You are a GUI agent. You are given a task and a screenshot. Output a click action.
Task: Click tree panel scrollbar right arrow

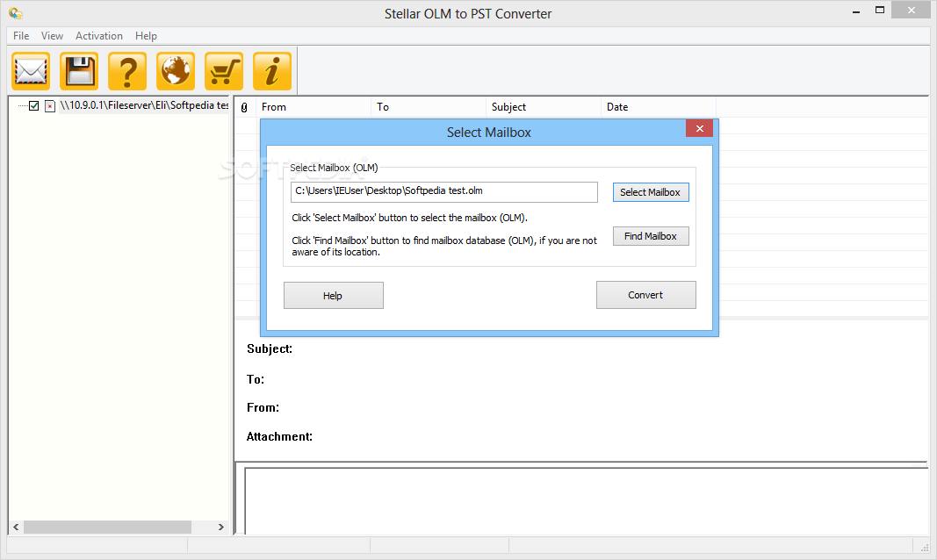click(x=221, y=528)
